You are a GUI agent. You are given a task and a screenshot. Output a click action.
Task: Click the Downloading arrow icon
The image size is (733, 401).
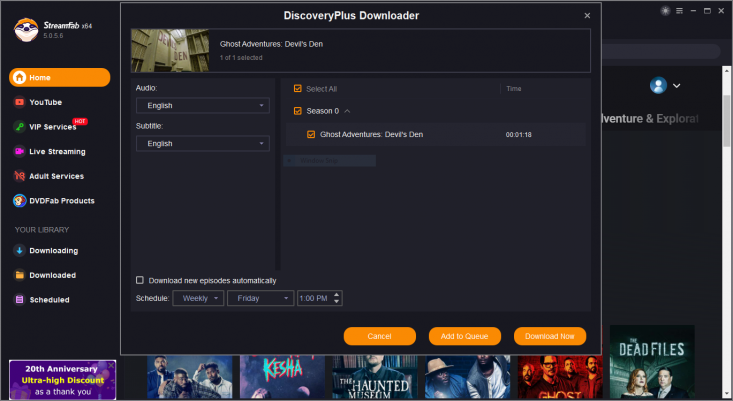coord(20,251)
